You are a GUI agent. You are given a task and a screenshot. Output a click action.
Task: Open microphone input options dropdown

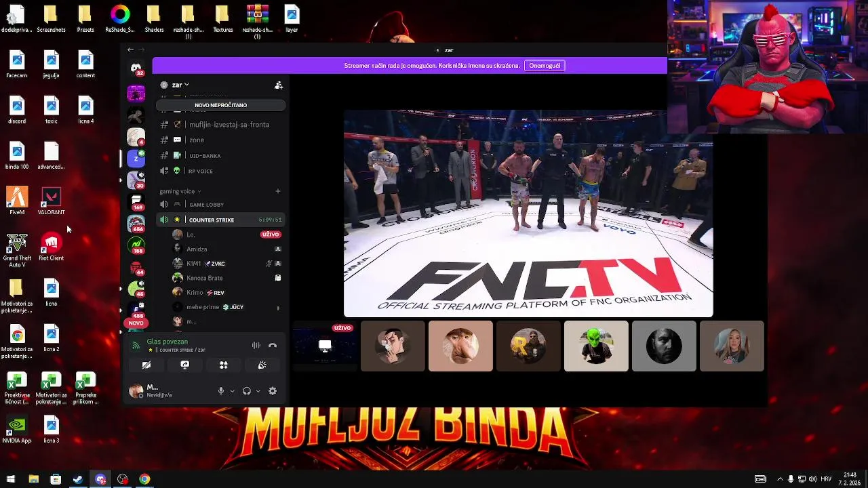232,391
